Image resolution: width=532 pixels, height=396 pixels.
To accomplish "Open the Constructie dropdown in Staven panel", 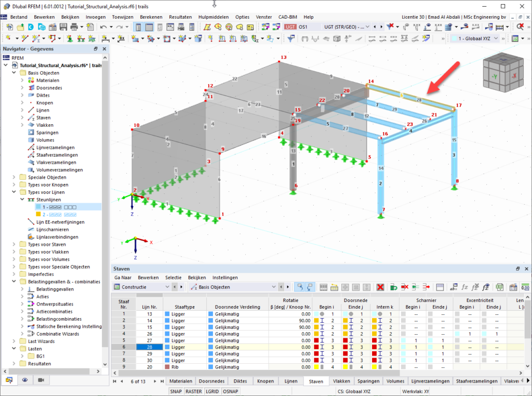I will click(x=167, y=287).
